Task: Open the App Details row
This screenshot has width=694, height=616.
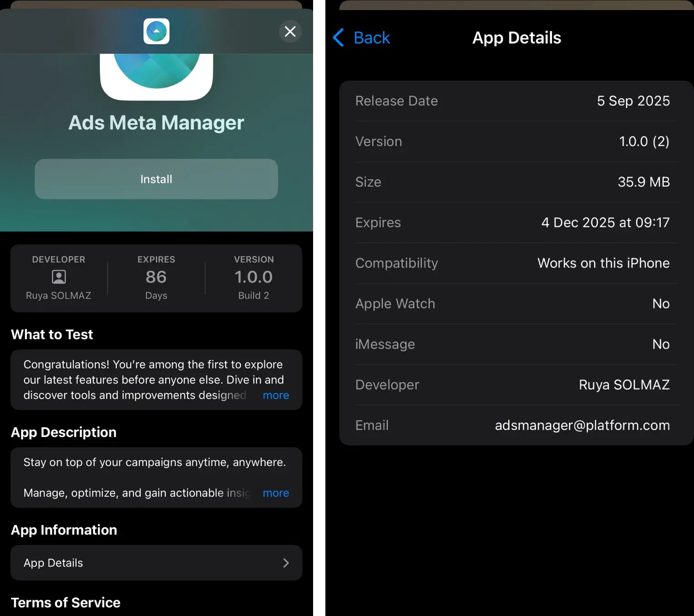Action: (x=156, y=563)
